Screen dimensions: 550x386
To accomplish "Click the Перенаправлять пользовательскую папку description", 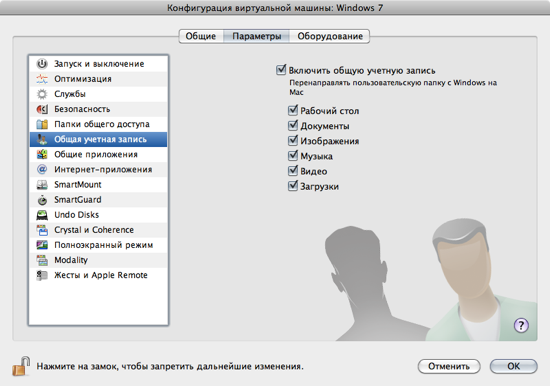I will (393, 87).
